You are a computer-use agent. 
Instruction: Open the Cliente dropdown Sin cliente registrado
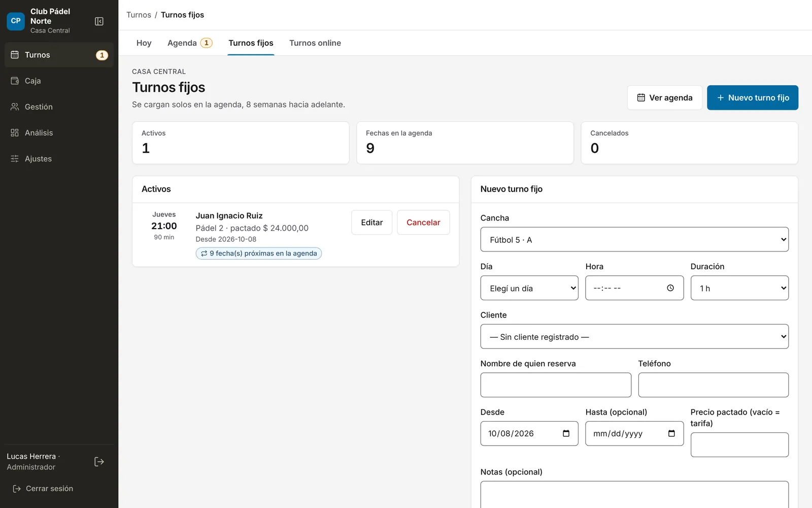pos(634,336)
